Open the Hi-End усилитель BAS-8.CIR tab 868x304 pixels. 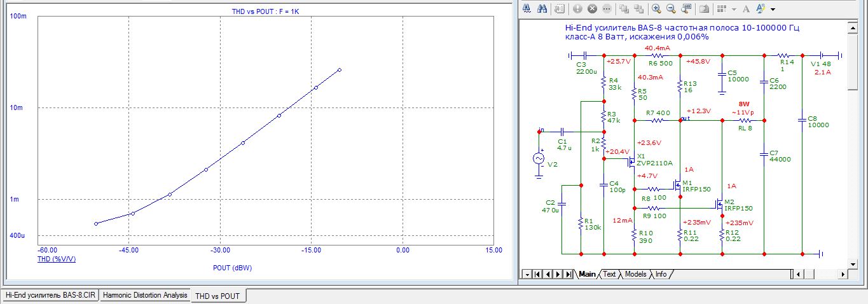point(50,296)
